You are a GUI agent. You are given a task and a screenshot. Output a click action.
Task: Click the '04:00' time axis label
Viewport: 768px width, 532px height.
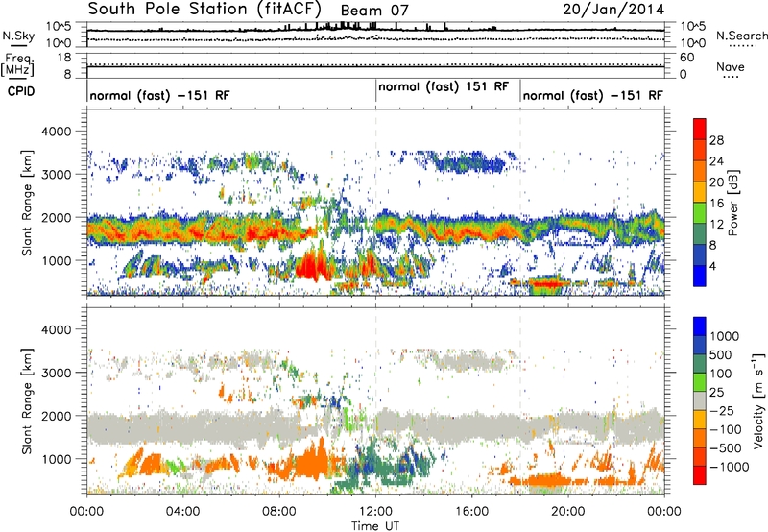[x=182, y=512]
